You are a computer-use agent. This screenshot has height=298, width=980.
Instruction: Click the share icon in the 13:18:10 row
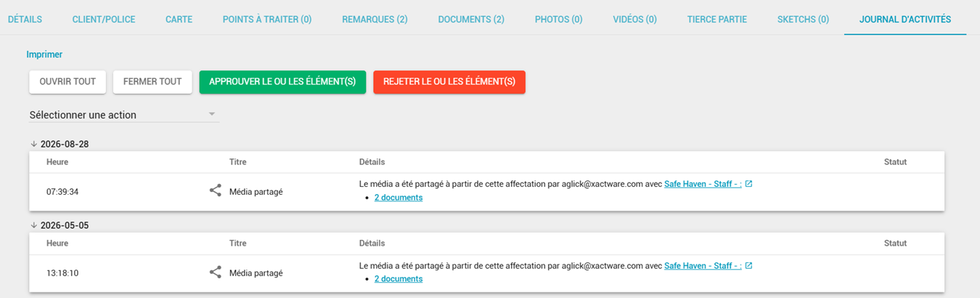pos(215,273)
